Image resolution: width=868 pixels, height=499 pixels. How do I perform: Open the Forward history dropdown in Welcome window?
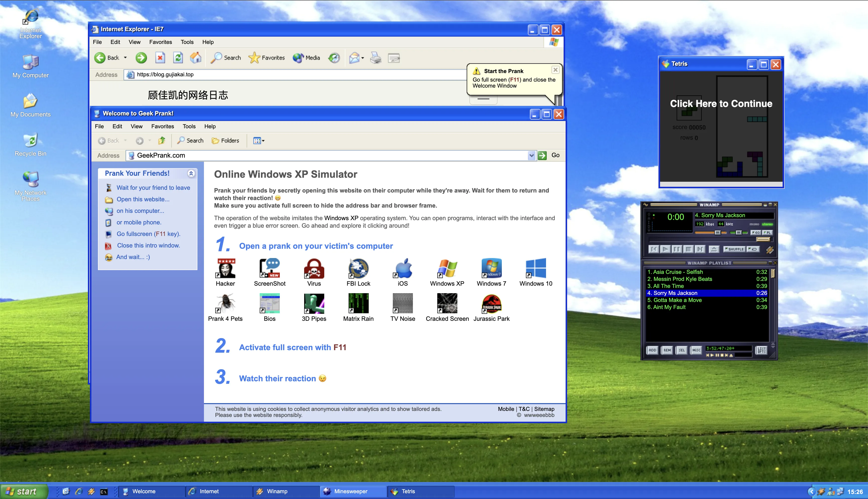[149, 141]
